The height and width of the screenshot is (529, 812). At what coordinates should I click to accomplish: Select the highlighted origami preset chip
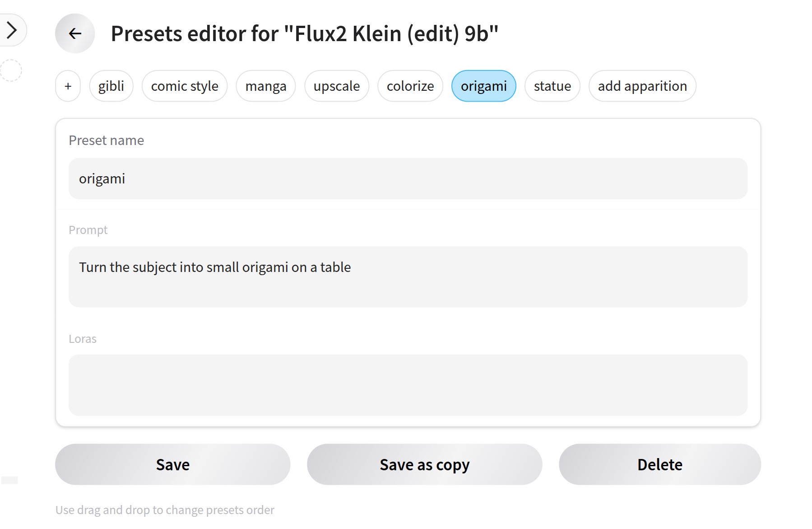pyautogui.click(x=484, y=86)
